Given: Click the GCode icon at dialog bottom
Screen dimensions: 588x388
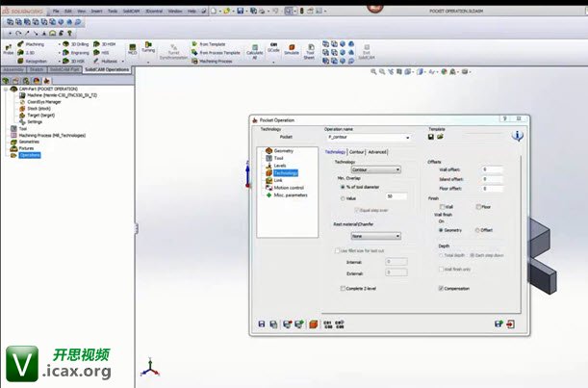Looking at the screenshot, I should [x=328, y=324].
